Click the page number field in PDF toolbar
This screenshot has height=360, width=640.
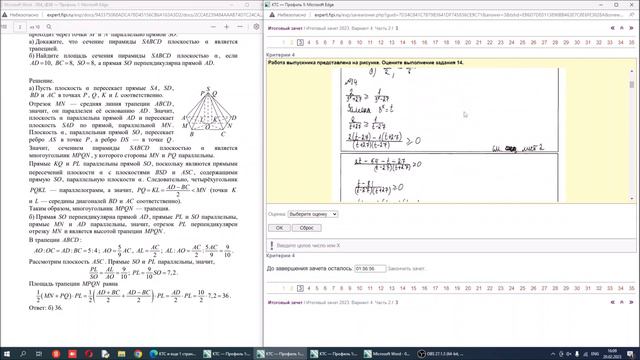coord(20,27)
